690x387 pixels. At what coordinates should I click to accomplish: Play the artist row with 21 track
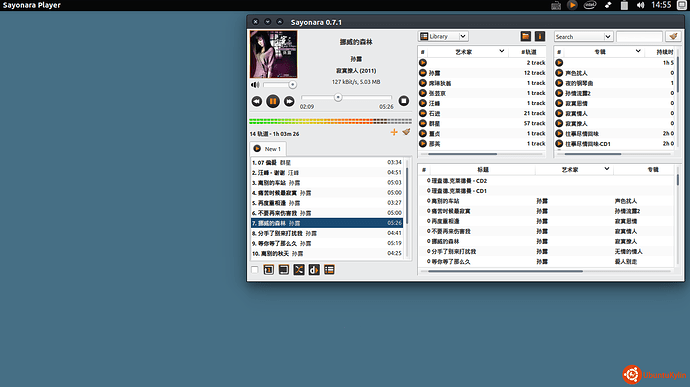[423, 113]
